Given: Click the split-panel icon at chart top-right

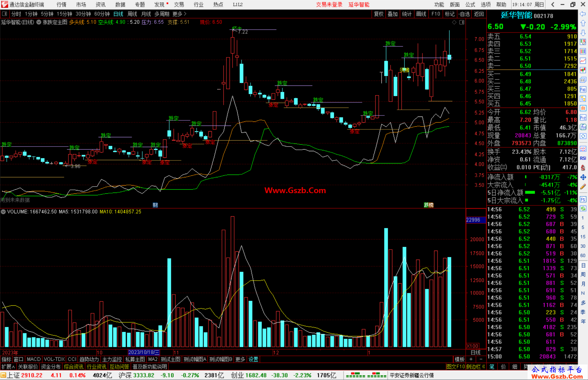Looking at the screenshot, I should (462, 22).
